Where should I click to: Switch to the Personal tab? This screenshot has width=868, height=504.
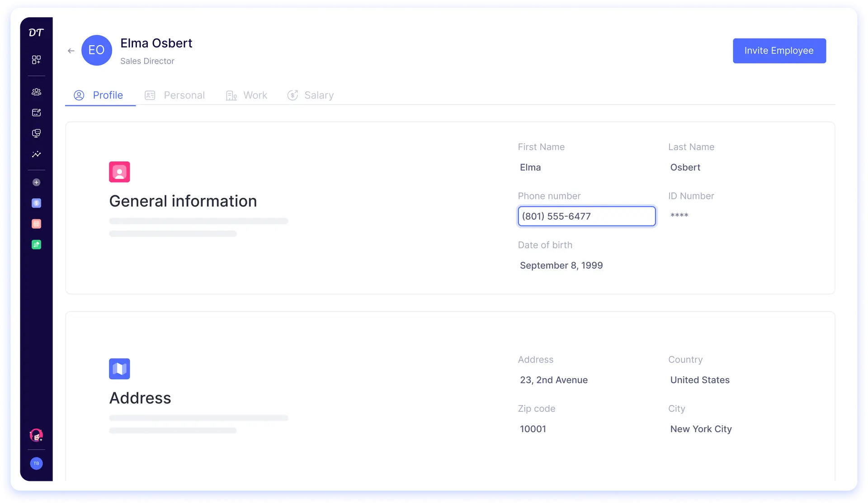pyautogui.click(x=175, y=95)
